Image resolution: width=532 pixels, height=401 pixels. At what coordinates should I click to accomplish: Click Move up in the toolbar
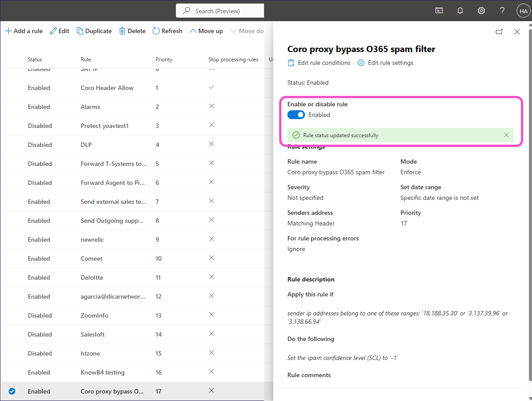pyautogui.click(x=206, y=31)
